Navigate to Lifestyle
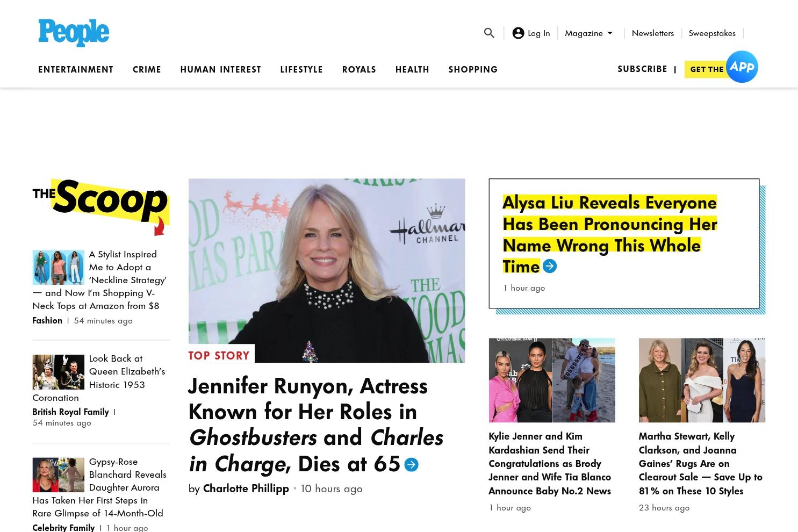The width and height of the screenshot is (798, 532). click(x=301, y=69)
